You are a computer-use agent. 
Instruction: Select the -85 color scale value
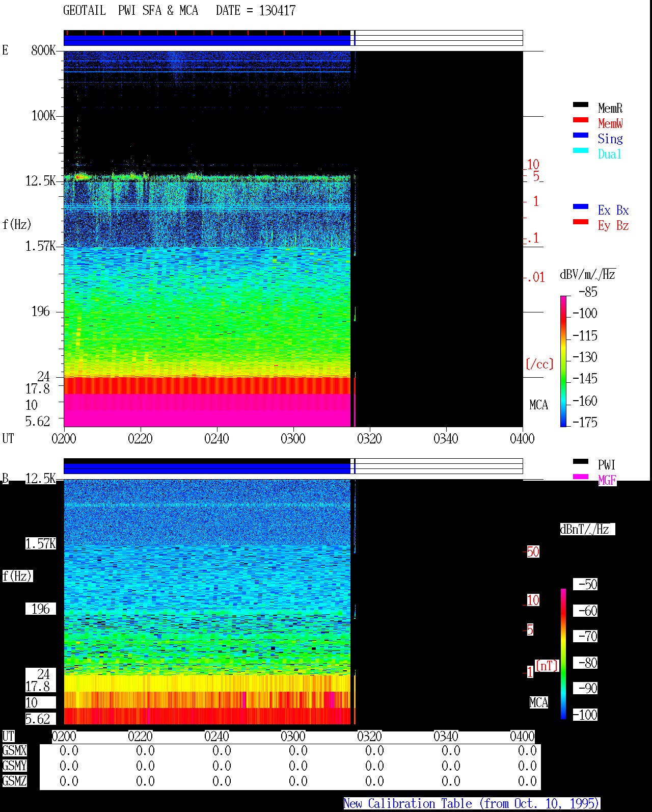588,292
